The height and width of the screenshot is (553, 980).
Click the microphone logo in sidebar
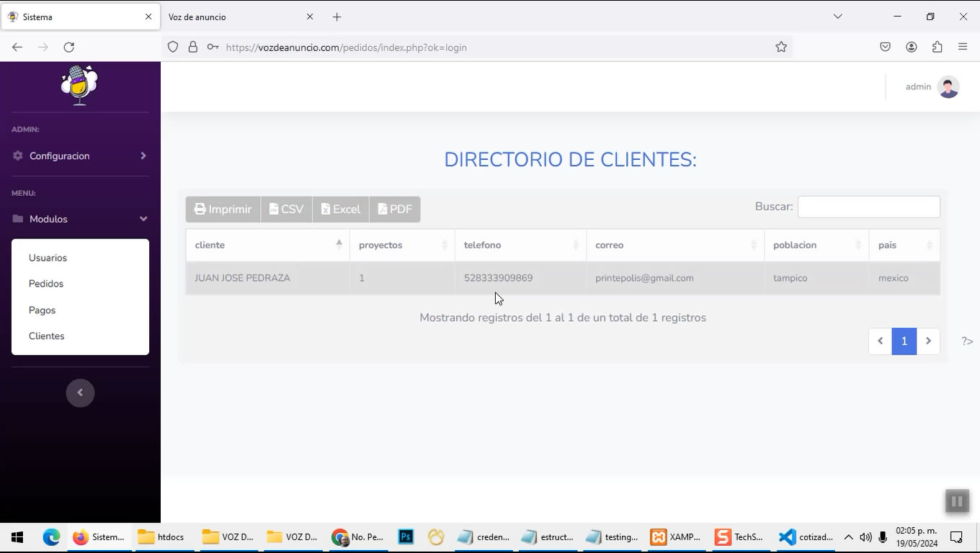click(x=79, y=85)
